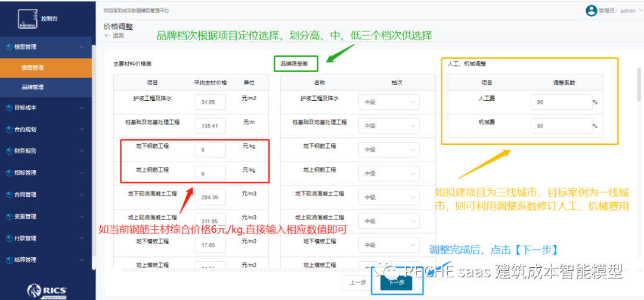Collapse the 模型管理 menu chevron
The width and height of the screenshot is (644, 300).
point(81,47)
